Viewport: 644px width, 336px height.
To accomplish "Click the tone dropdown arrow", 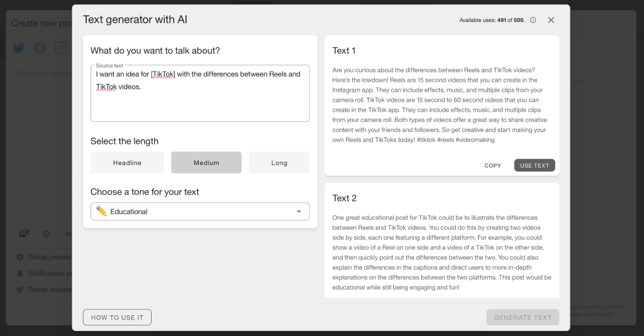I will (x=299, y=212).
